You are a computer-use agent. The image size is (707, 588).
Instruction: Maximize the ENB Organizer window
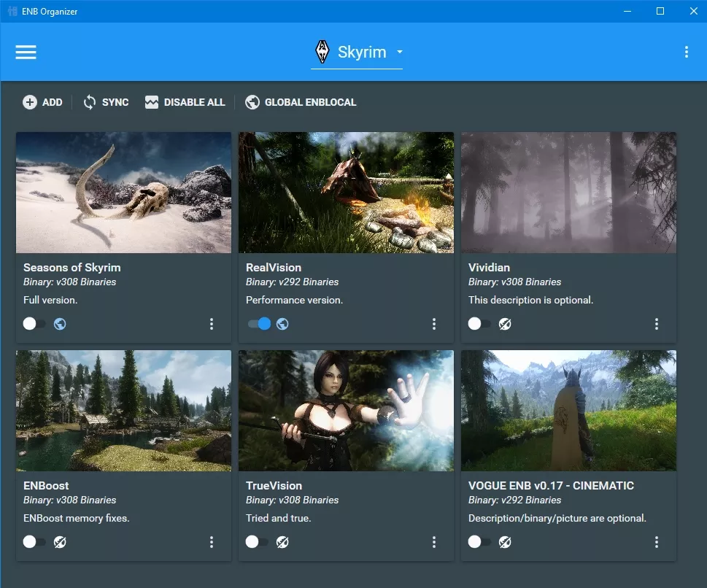(x=660, y=11)
